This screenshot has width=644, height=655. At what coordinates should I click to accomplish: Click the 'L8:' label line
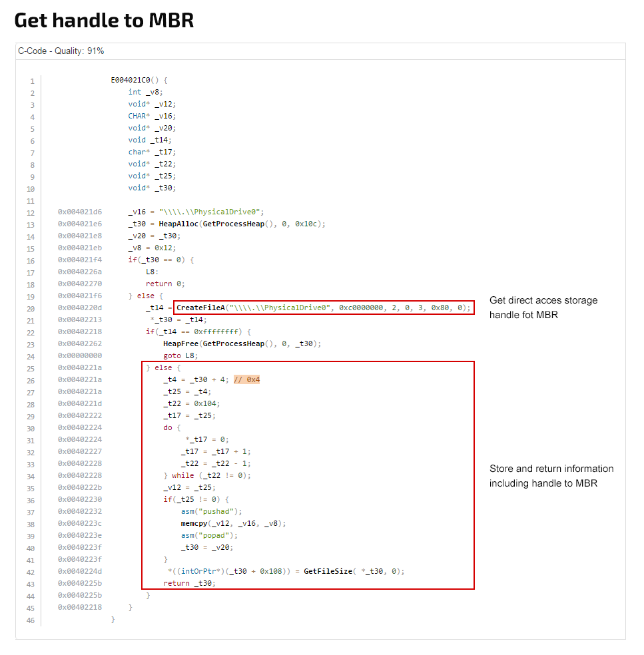tap(152, 272)
